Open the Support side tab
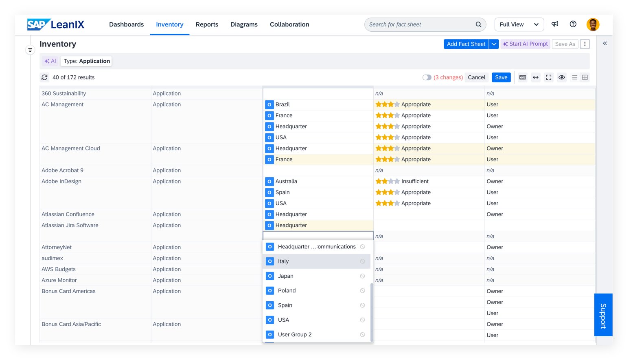 tap(603, 315)
